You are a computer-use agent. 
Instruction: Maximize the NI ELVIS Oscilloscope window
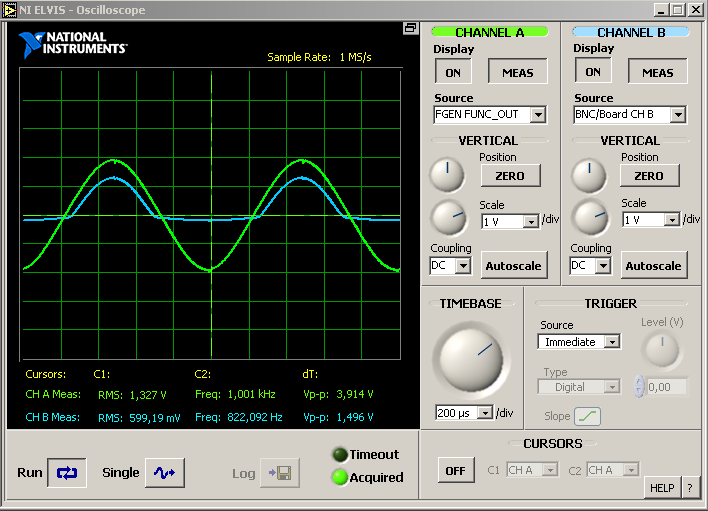click(x=678, y=10)
